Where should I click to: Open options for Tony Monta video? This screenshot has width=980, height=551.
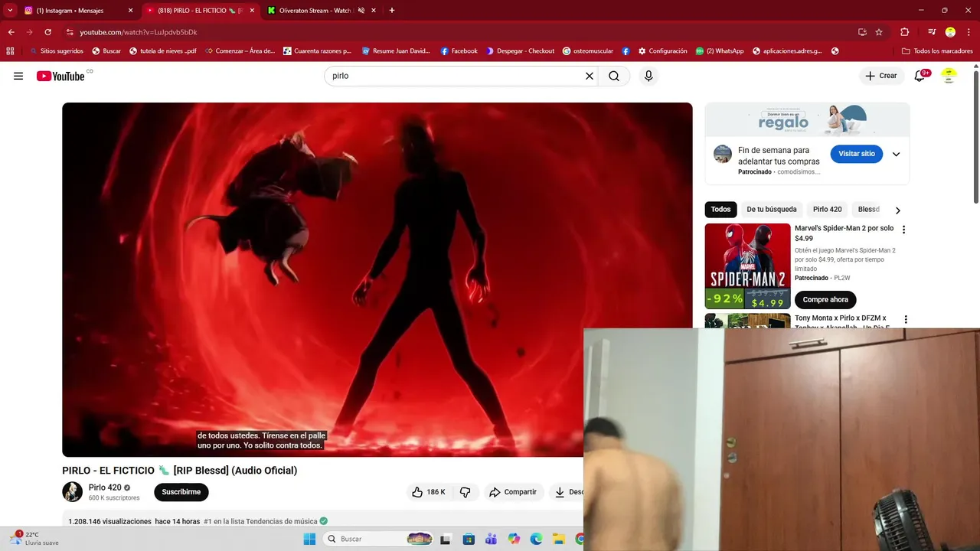click(x=906, y=319)
